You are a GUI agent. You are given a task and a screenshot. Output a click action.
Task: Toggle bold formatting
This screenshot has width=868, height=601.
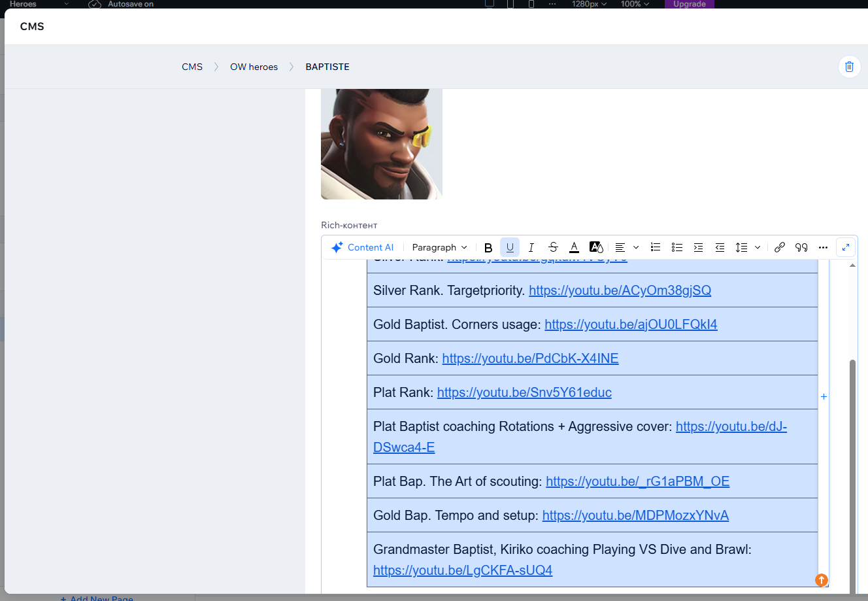click(488, 247)
